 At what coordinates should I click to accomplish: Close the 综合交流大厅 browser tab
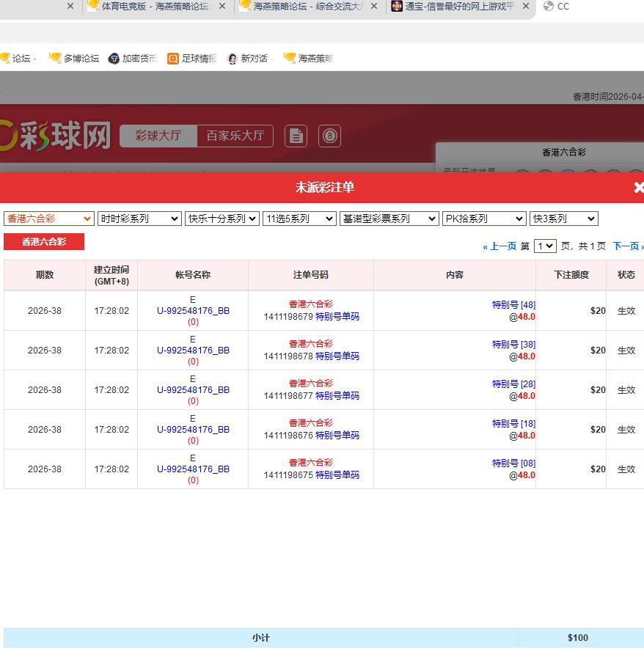[374, 7]
